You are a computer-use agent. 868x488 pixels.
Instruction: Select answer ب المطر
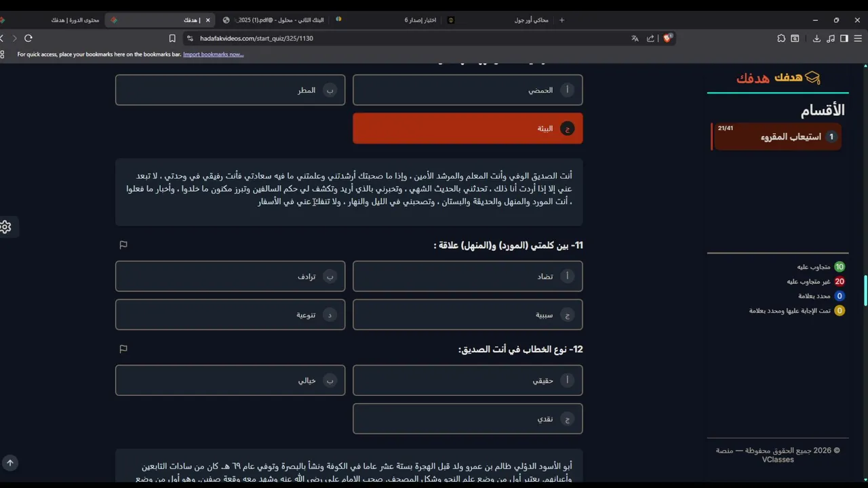231,90
